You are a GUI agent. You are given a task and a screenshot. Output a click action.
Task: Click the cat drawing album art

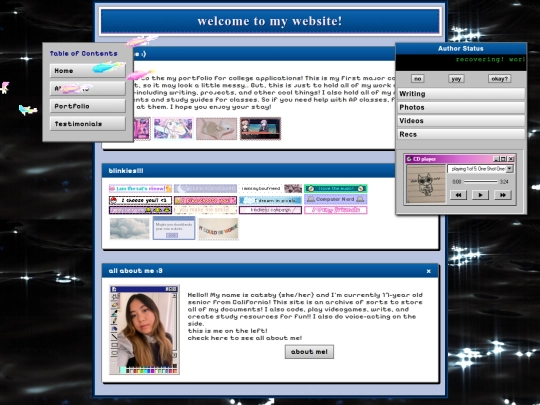click(426, 184)
